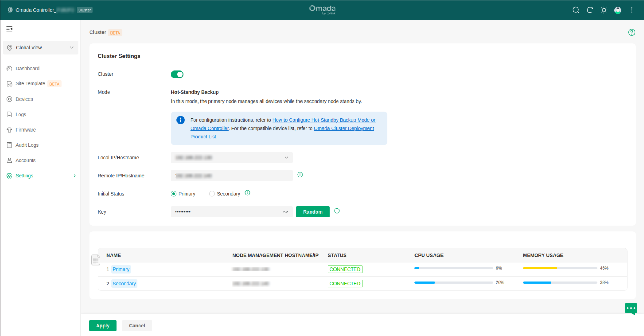Image resolution: width=644 pixels, height=336 pixels.
Task: Click the NAME column header
Action: click(x=114, y=256)
